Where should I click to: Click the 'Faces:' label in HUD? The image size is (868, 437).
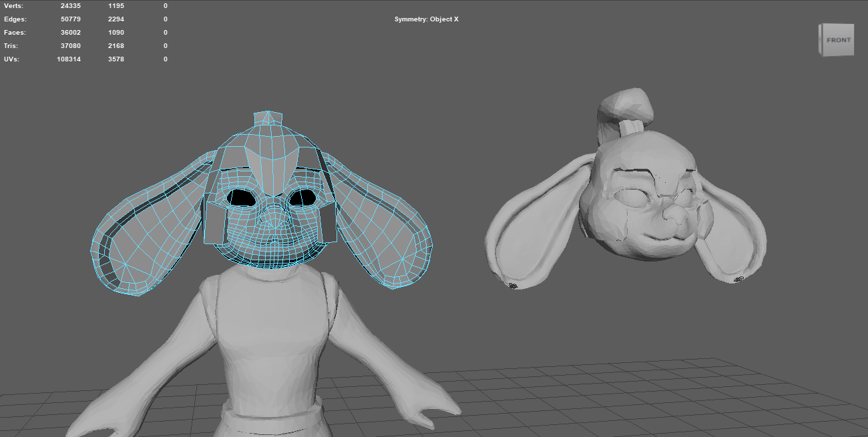coord(15,33)
